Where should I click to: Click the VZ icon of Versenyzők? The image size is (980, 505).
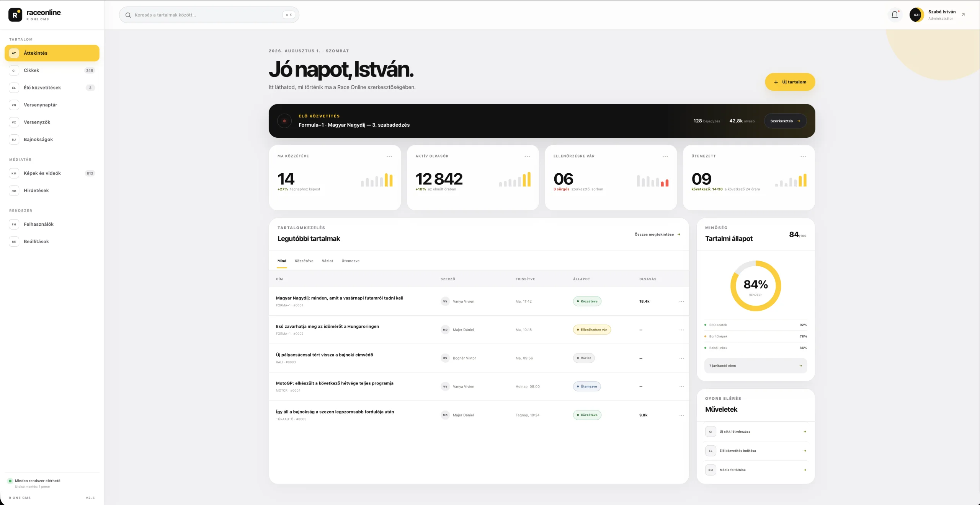point(14,122)
